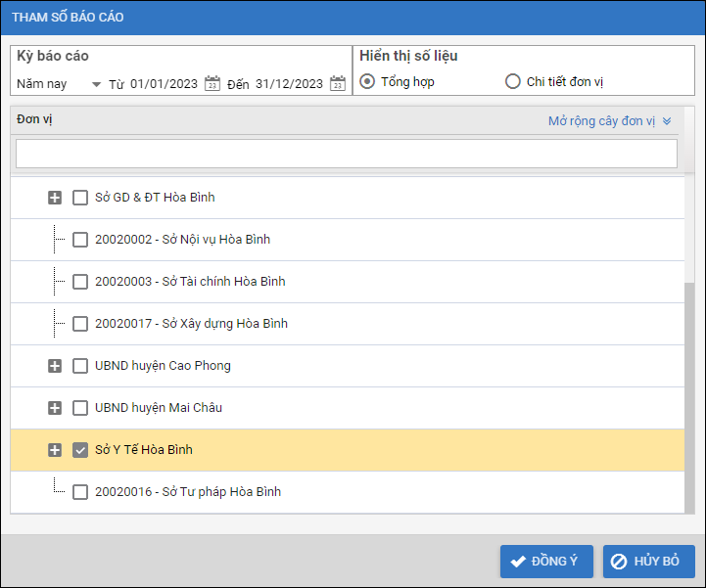Open the end date calendar picker
Viewport: 706px width, 588px height.
click(x=338, y=84)
